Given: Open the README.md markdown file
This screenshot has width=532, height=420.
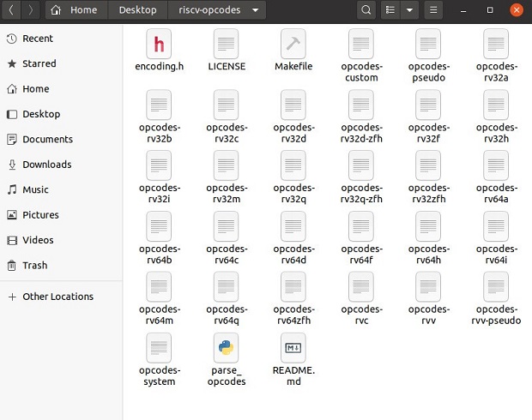Looking at the screenshot, I should click(293, 348).
